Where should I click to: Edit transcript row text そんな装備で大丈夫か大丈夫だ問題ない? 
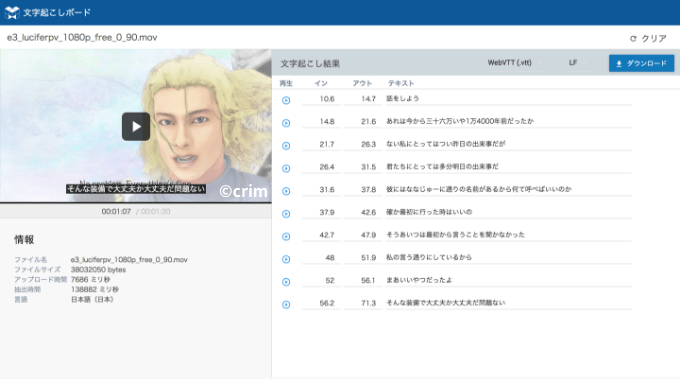[508, 303]
